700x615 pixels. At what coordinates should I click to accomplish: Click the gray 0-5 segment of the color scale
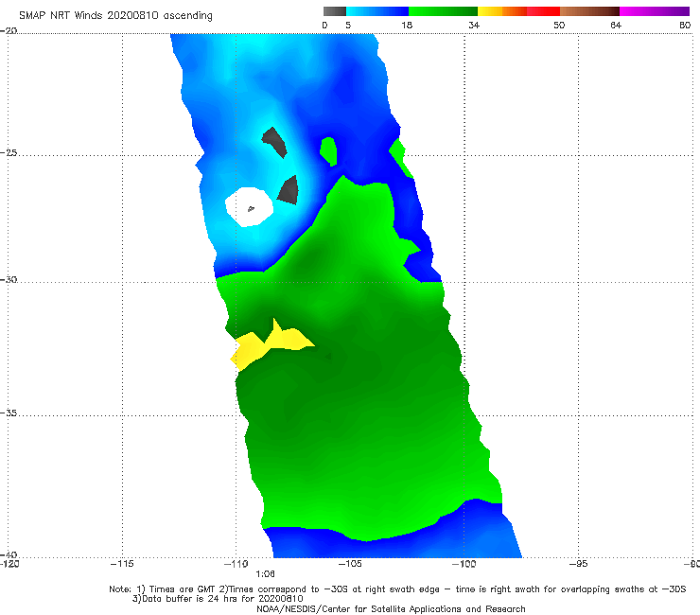[x=335, y=11]
